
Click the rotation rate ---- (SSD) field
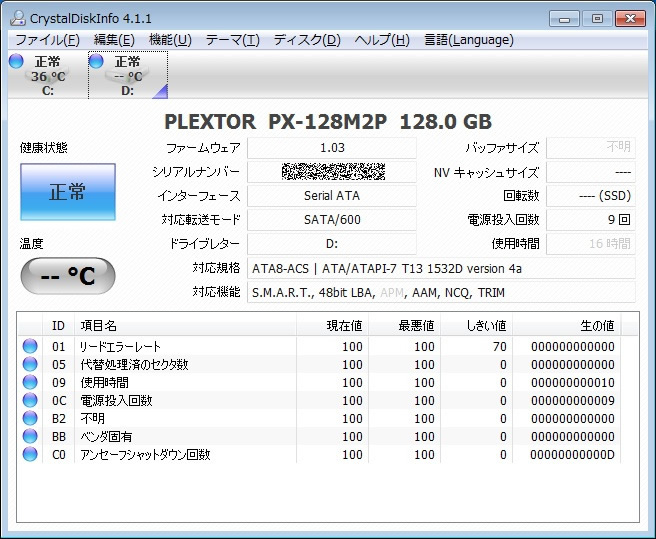tap(591, 195)
